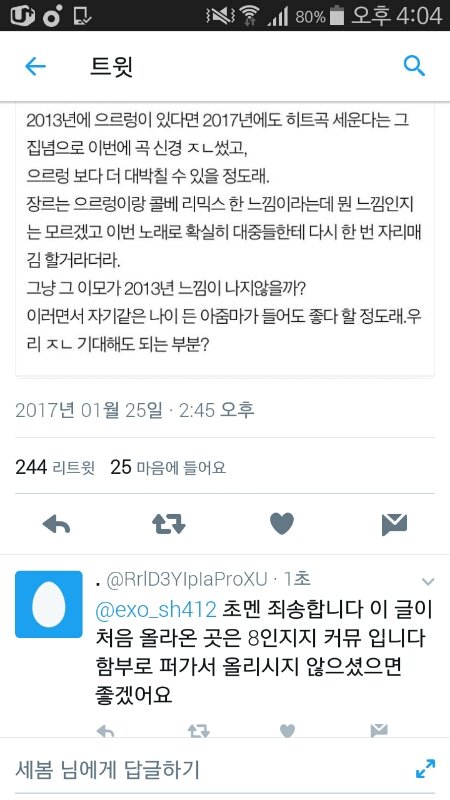Send main tweet via direct message icon
The height and width of the screenshot is (800, 450).
[x=394, y=524]
